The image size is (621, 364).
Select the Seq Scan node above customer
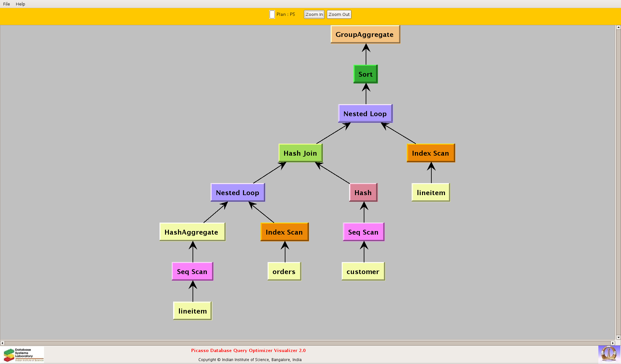pos(363,232)
